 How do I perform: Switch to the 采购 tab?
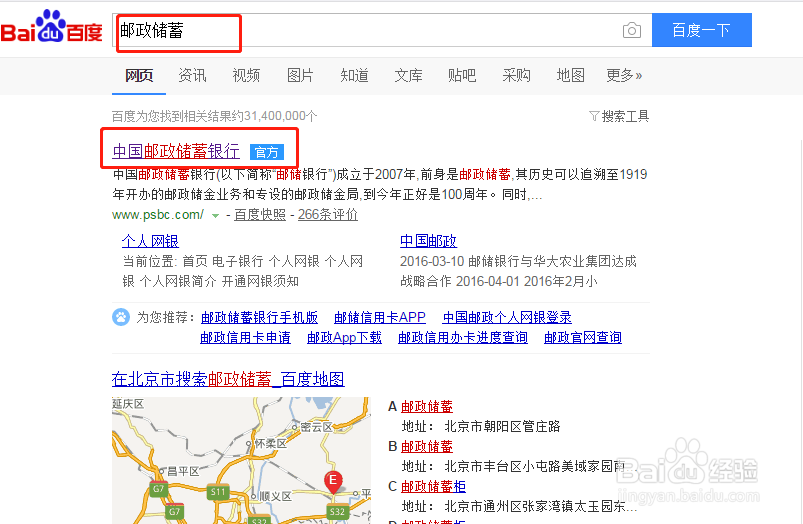pos(516,76)
